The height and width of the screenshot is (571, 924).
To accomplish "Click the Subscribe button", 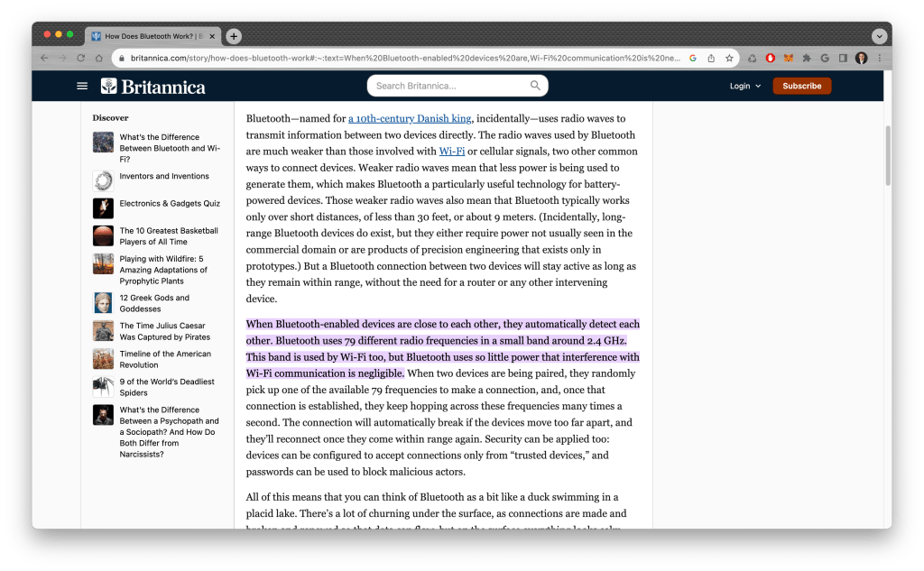I will (801, 86).
